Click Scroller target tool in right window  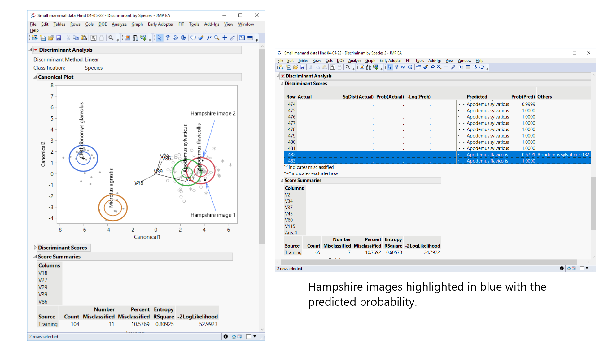[x=410, y=67]
